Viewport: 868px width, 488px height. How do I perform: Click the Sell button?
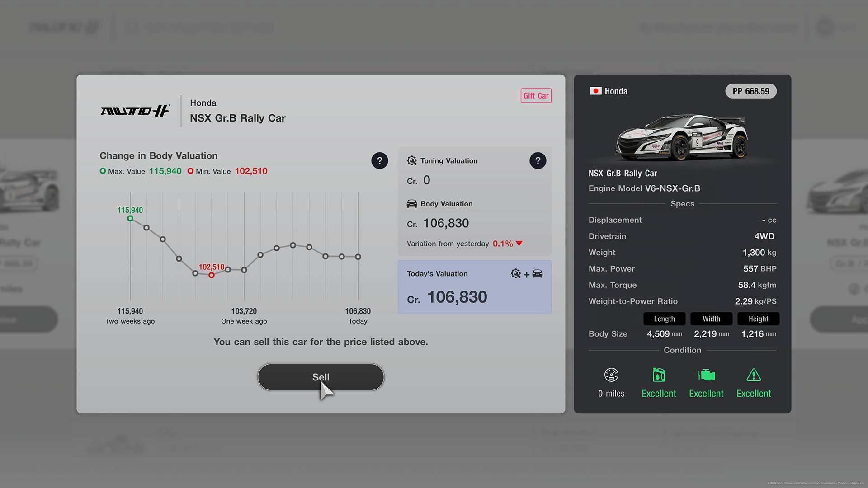321,376
